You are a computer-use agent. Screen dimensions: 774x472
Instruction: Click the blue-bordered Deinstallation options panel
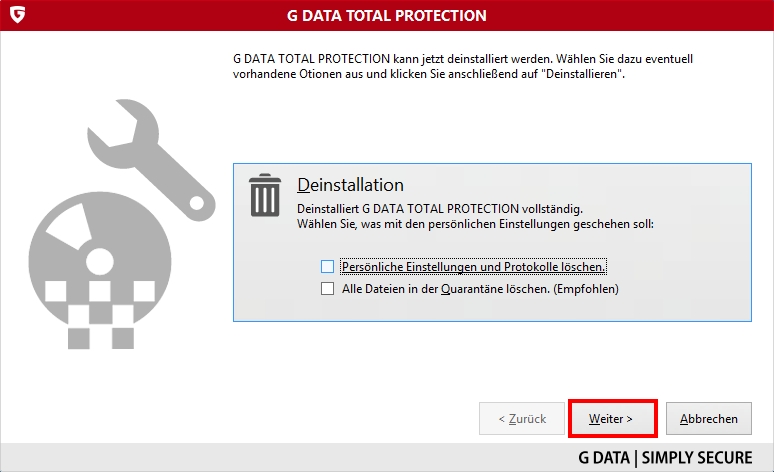coord(492,242)
